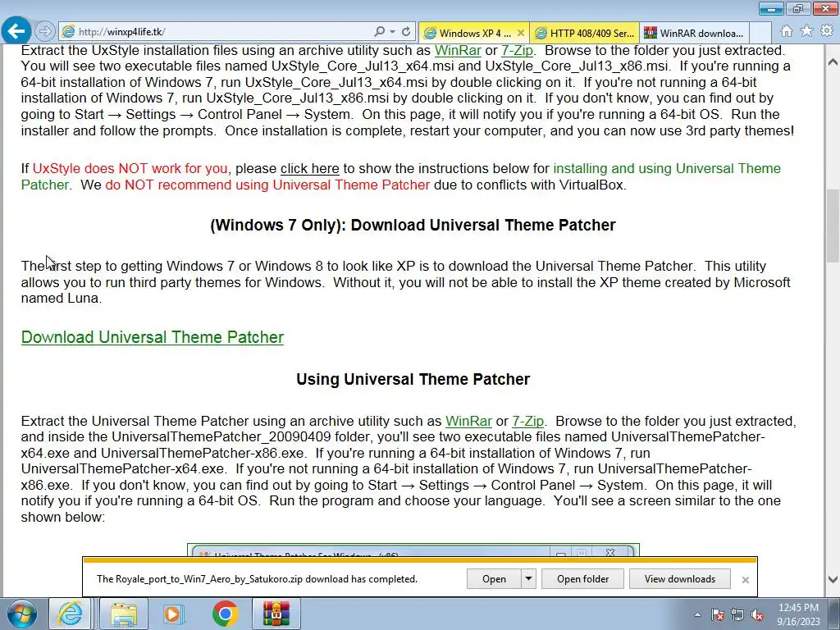Click the scroll up arrow of the page
Image resolution: width=840 pixels, height=630 pixels.
[x=833, y=62]
